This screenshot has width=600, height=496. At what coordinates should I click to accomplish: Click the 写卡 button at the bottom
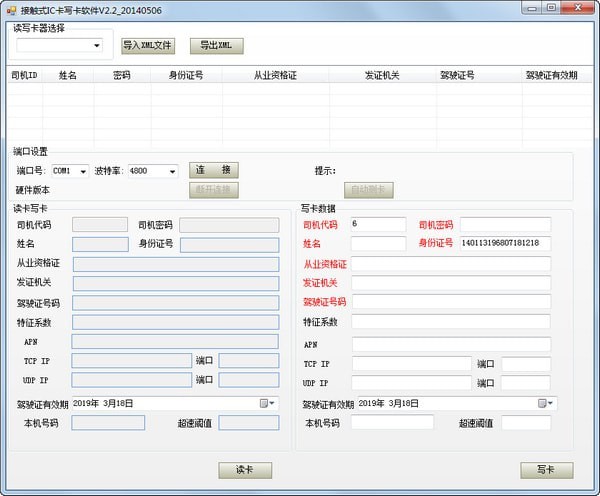click(x=546, y=470)
